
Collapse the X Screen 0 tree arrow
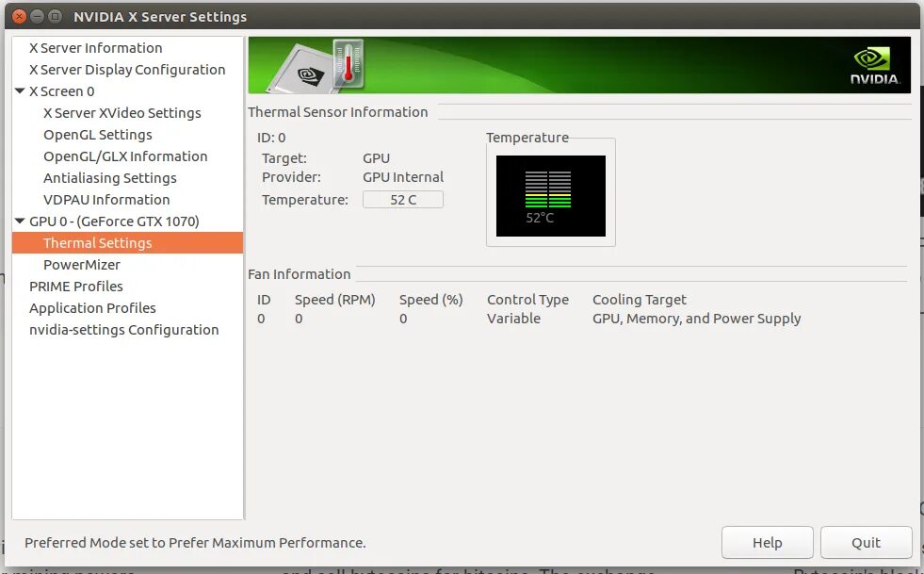(20, 90)
